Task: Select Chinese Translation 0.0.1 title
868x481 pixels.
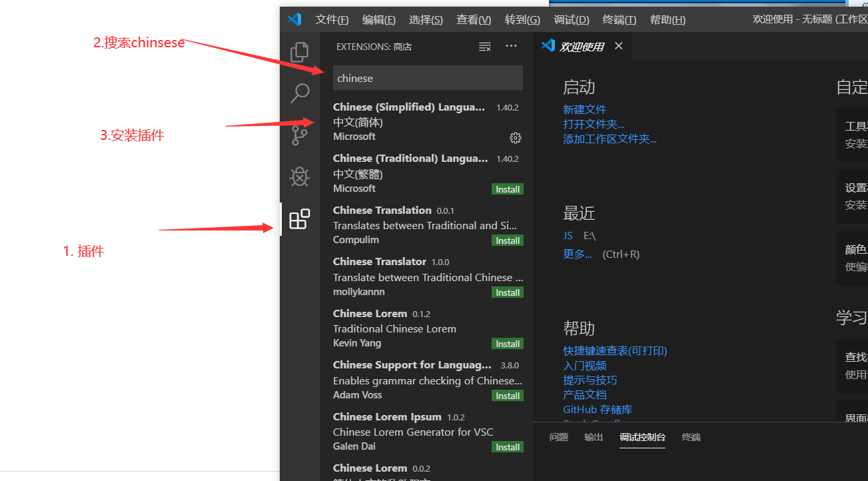Action: (382, 210)
